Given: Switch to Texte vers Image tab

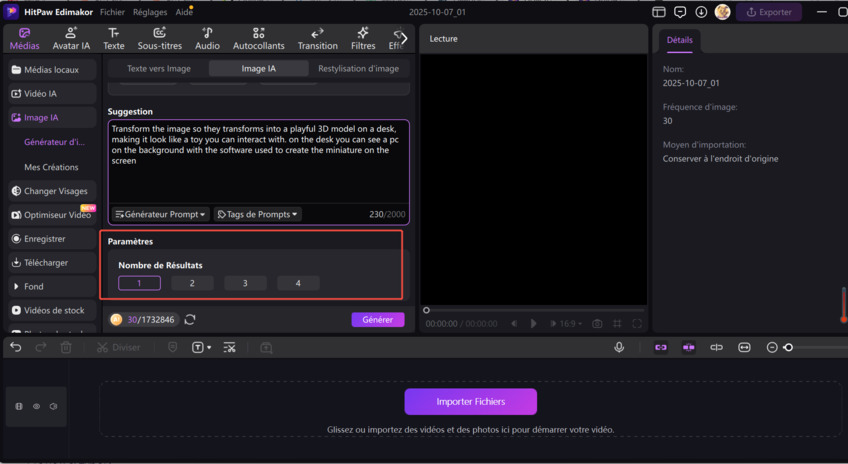Looking at the screenshot, I should click(158, 69).
